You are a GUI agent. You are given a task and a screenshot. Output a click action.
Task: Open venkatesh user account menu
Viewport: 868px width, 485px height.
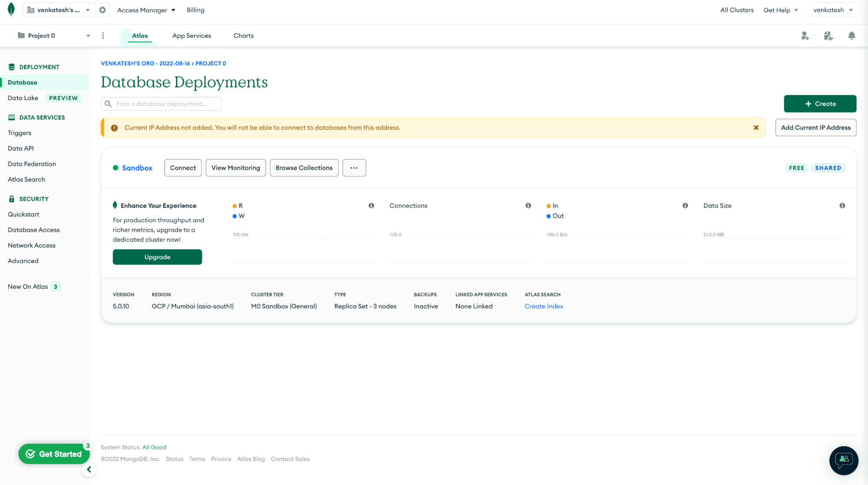point(833,10)
